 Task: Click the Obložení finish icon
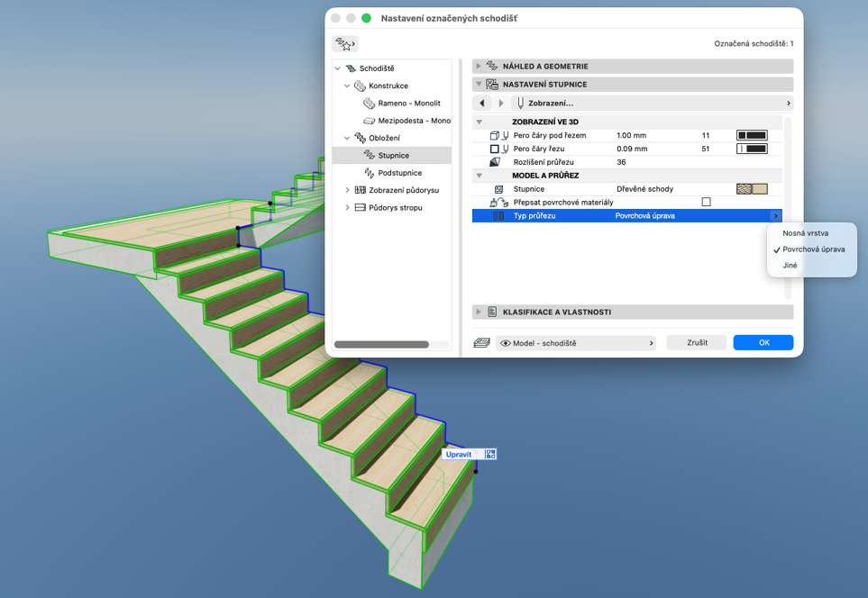(x=360, y=138)
